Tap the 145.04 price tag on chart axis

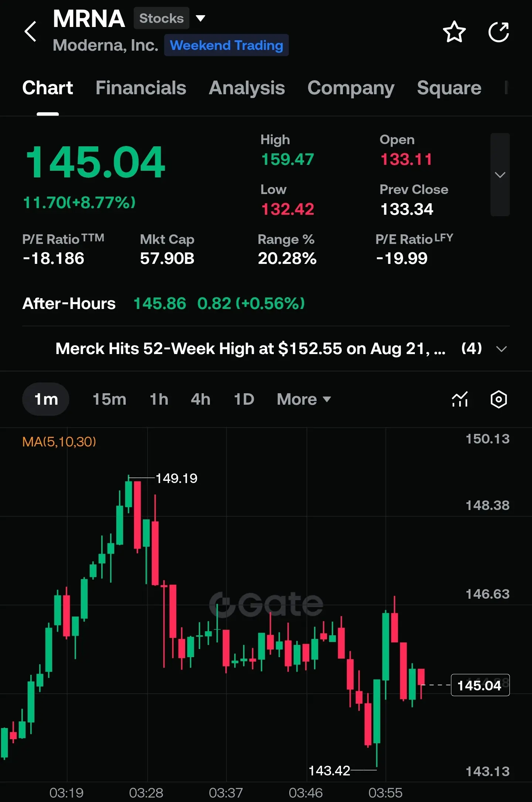pyautogui.click(x=480, y=685)
